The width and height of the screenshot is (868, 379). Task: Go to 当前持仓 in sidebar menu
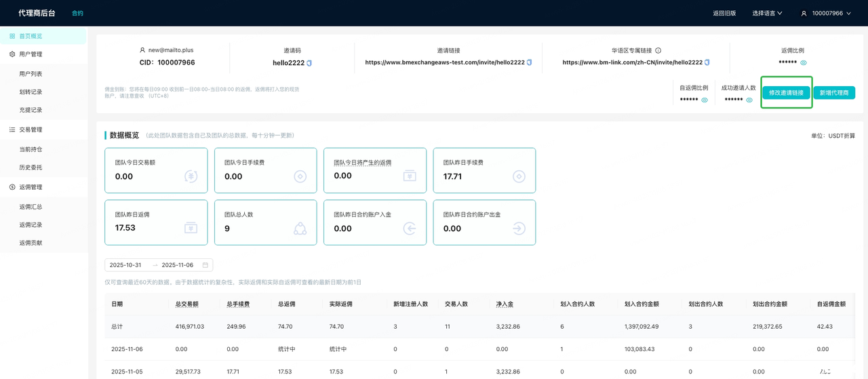31,149
